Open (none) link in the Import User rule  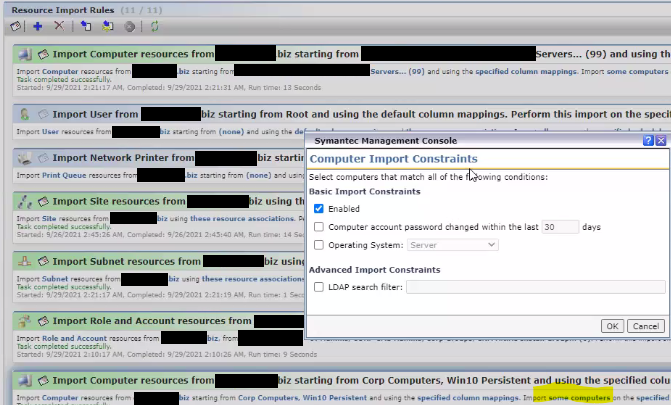(x=232, y=131)
